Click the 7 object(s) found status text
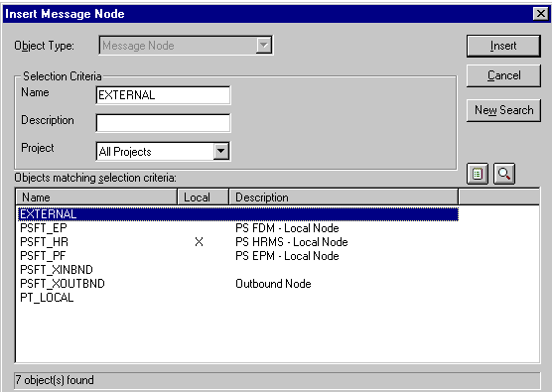Viewport: 552px width, 392px height. (55, 380)
